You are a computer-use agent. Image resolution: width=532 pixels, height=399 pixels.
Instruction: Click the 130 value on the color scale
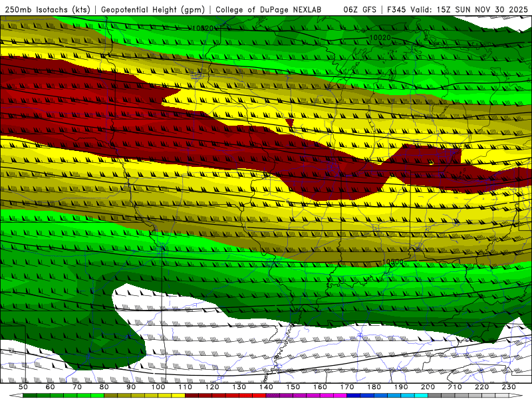239,387
